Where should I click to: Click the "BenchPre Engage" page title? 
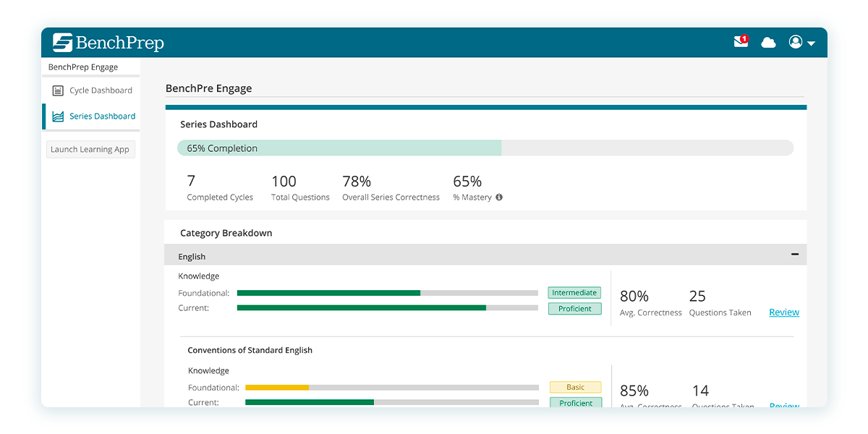pyautogui.click(x=209, y=88)
